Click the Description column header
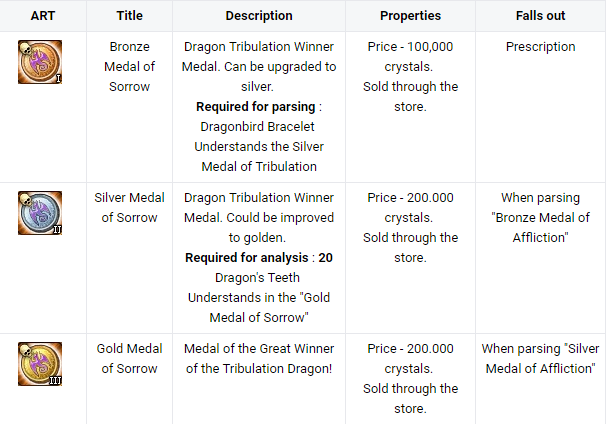This screenshot has height=424, width=606. click(x=259, y=16)
